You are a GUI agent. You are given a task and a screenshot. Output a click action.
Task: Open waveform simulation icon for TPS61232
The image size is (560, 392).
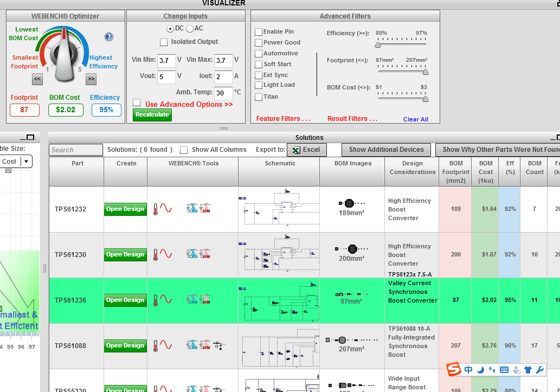166,208
